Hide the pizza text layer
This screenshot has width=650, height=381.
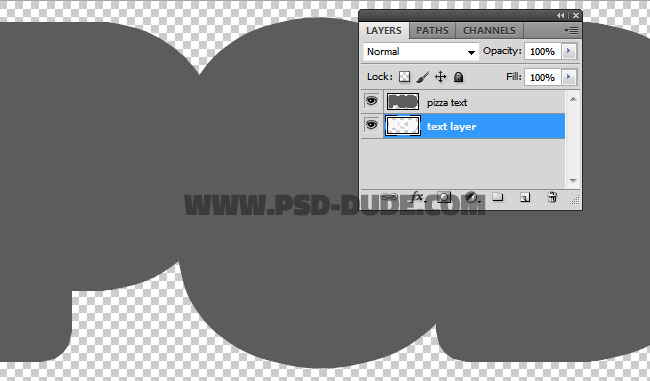371,101
